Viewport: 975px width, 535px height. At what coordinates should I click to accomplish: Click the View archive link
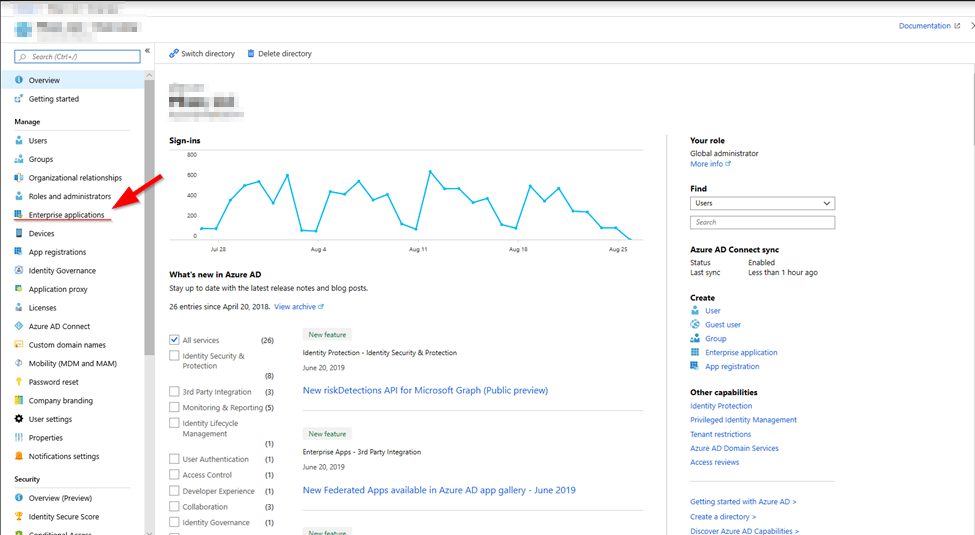pos(298,307)
